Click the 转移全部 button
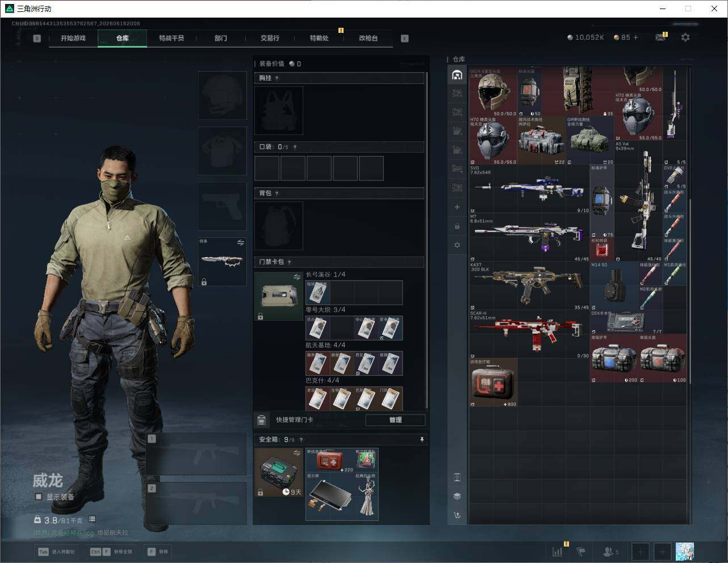728x563 pixels. [x=112, y=552]
